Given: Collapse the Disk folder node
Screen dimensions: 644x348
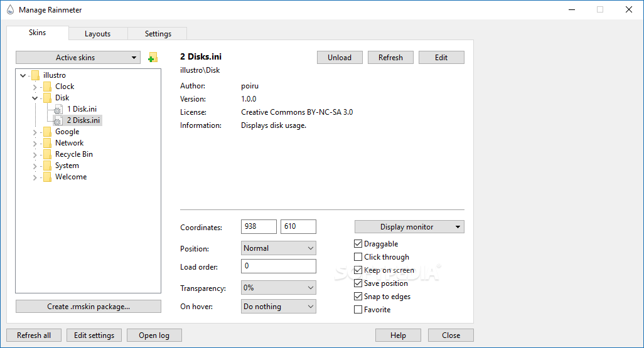Looking at the screenshot, I should point(35,98).
